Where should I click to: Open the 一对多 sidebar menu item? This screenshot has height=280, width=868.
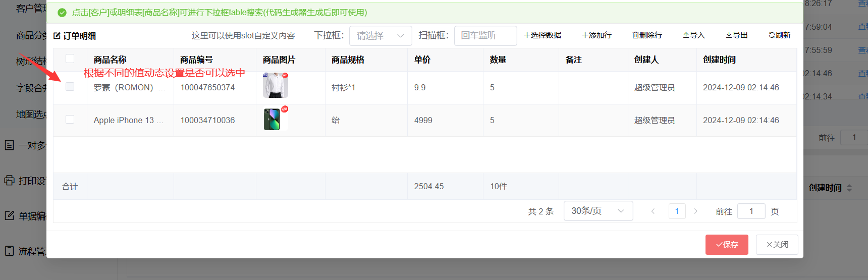[25, 145]
